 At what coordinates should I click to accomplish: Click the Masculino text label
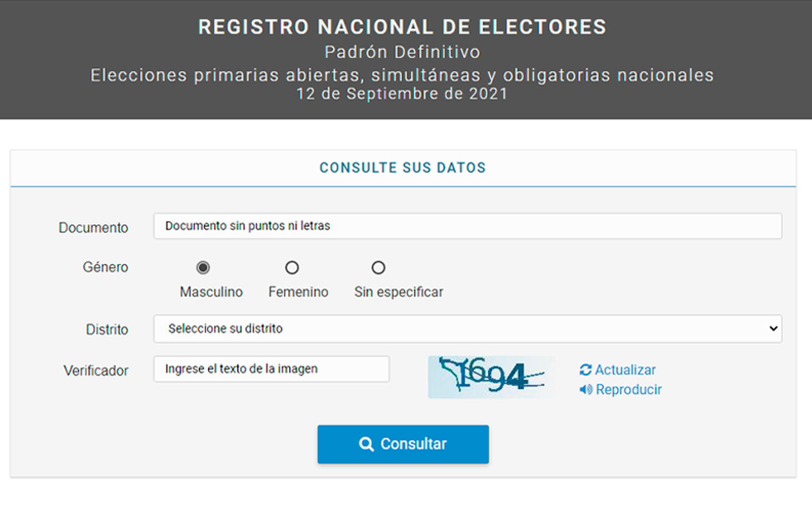point(211,292)
